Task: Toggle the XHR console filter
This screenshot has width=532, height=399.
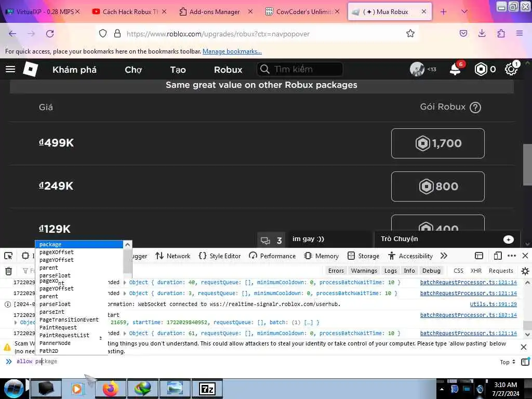Action: pos(476,271)
